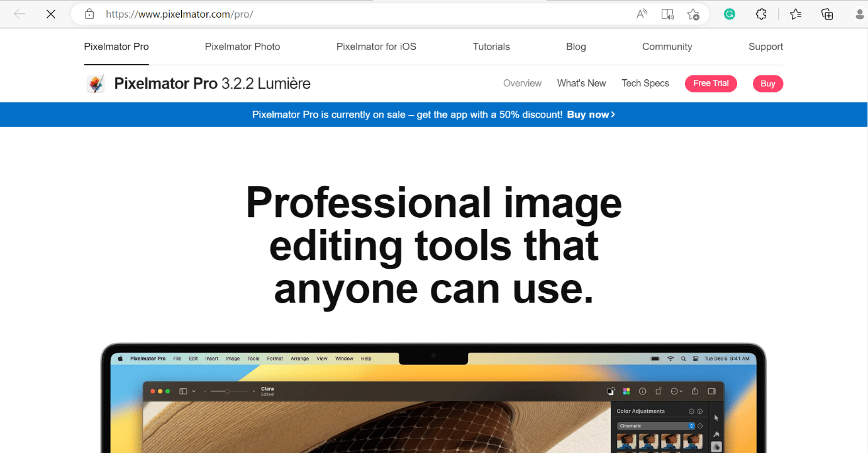Viewport: 868px width, 453px height.
Task: Open View menu in the MacBook image
Action: coord(322,359)
